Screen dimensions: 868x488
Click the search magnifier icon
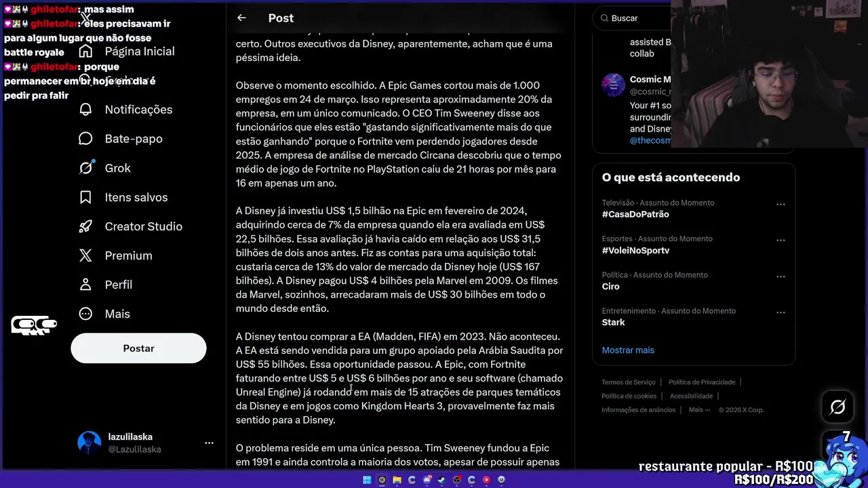click(604, 18)
